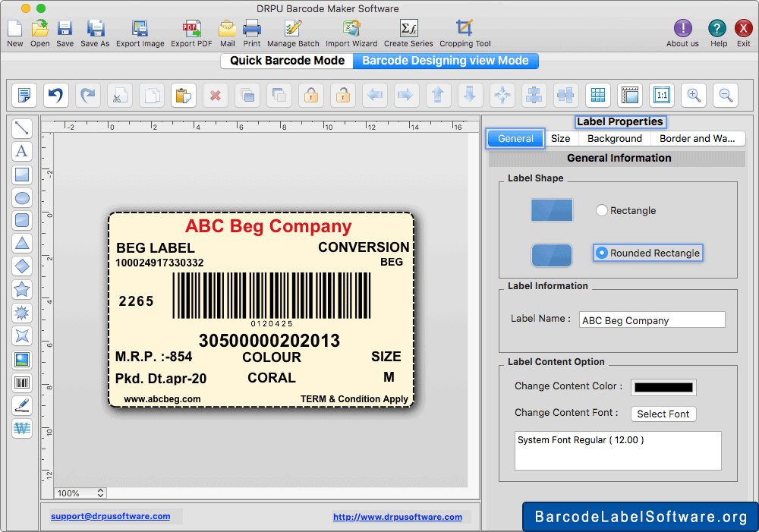Click the Cut scissors icon

[120, 95]
